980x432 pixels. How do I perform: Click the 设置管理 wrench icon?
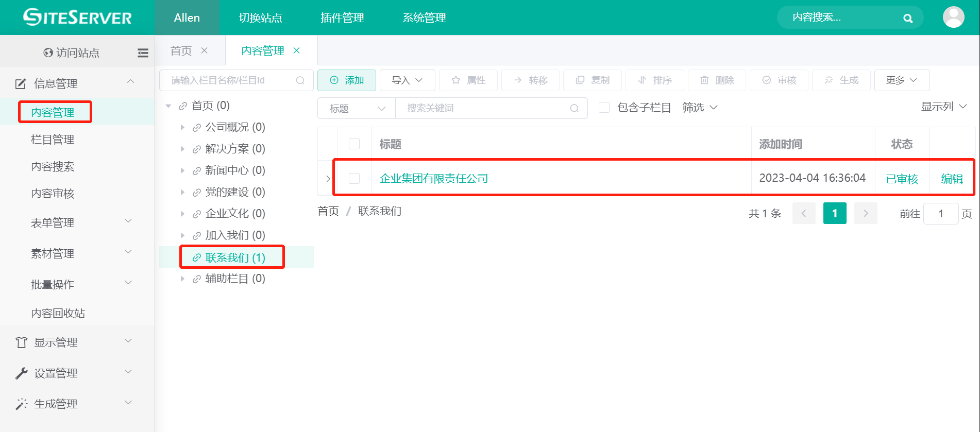[x=21, y=373]
